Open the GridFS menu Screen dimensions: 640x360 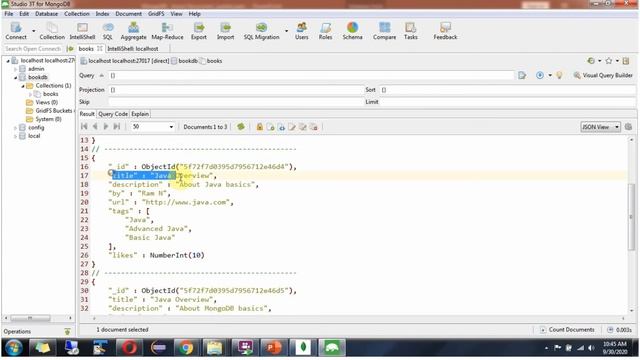156,13
